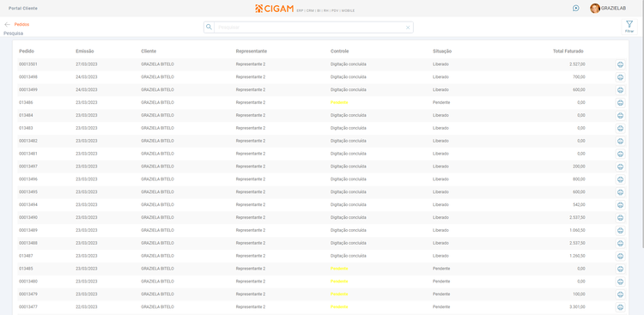Print order 00013497
Screen dimensions: 644x315
click(x=620, y=167)
